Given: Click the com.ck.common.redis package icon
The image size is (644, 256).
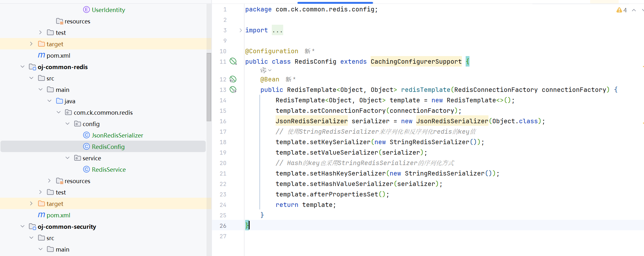Looking at the screenshot, I should 68,112.
